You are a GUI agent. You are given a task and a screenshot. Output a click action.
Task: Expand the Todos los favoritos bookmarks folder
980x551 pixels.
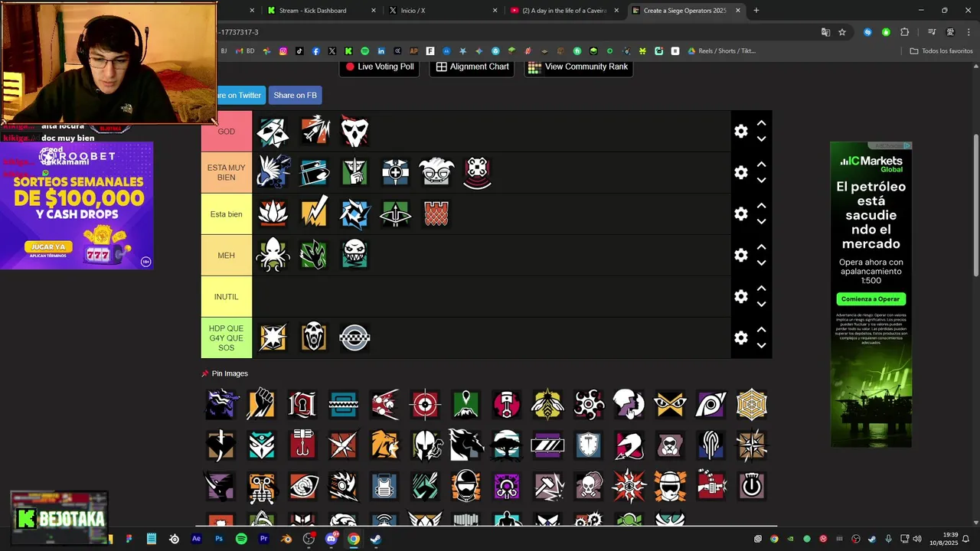pyautogui.click(x=941, y=51)
